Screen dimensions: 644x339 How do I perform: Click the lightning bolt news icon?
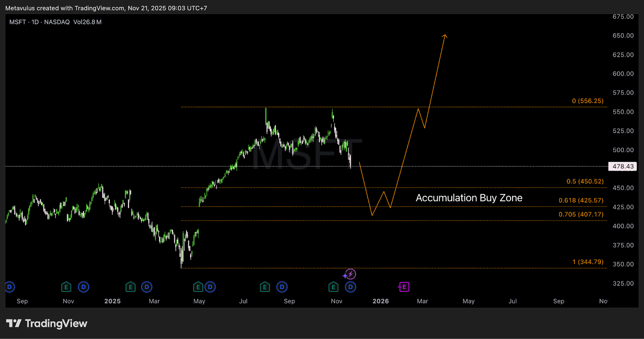click(x=350, y=275)
